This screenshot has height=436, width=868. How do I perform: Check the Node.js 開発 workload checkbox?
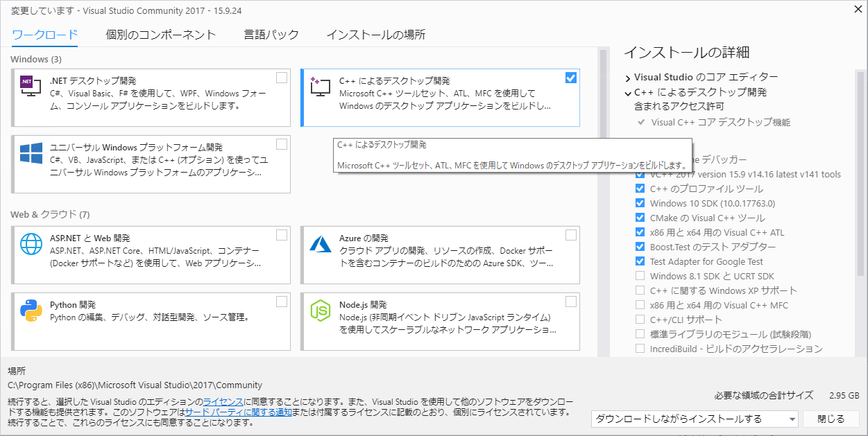tap(571, 302)
